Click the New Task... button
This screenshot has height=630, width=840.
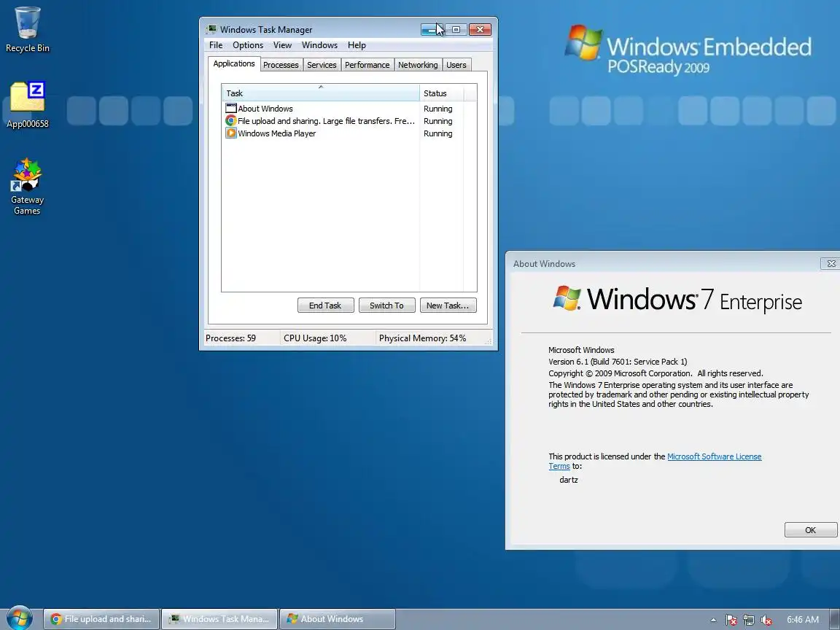[448, 306]
